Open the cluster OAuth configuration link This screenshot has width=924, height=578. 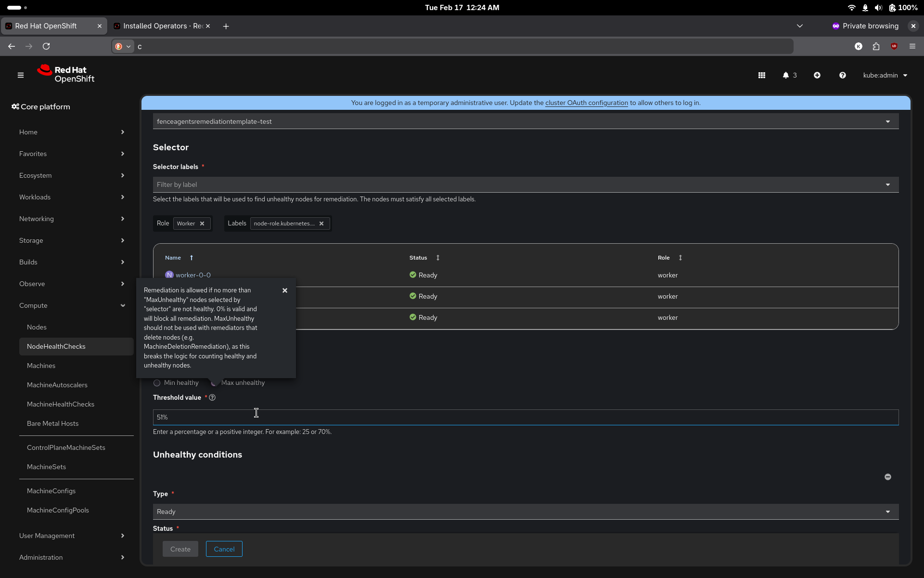point(586,103)
